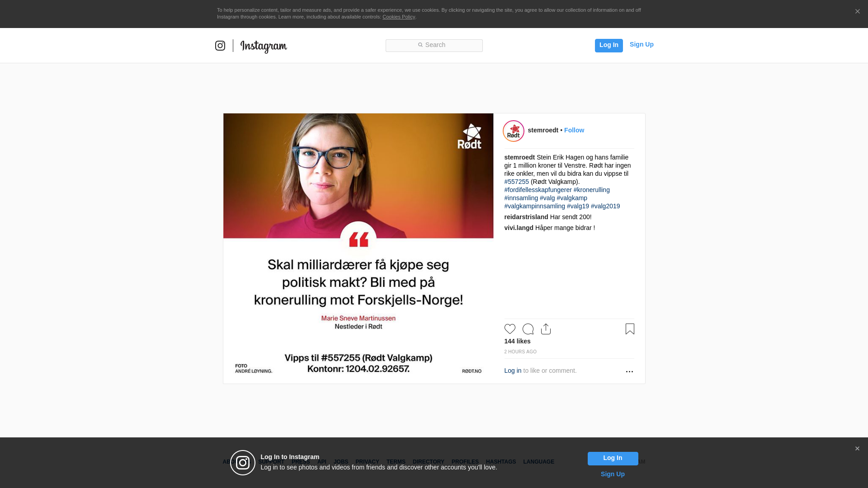Open the Sign Up link in header
The image size is (868, 488).
point(642,44)
